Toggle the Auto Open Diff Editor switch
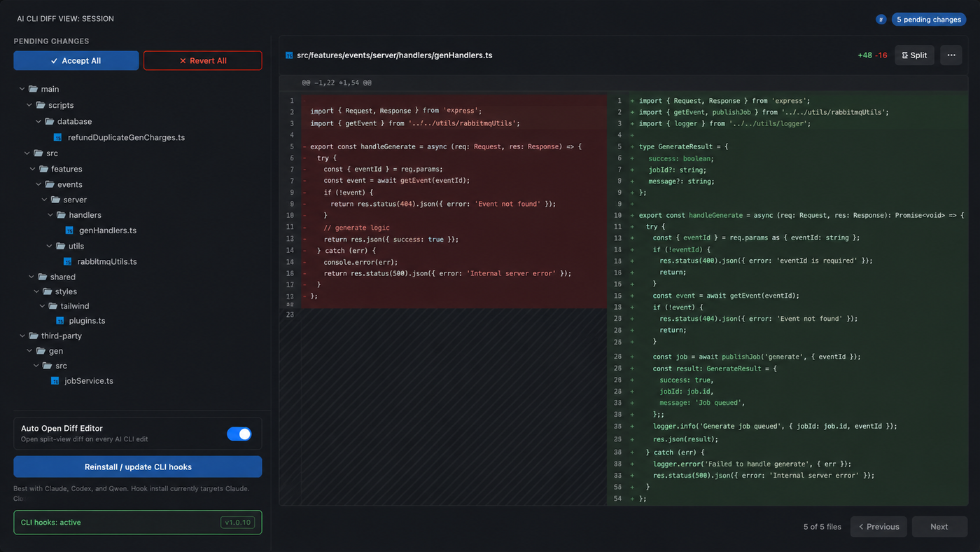Viewport: 980px width, 552px height. click(x=239, y=434)
